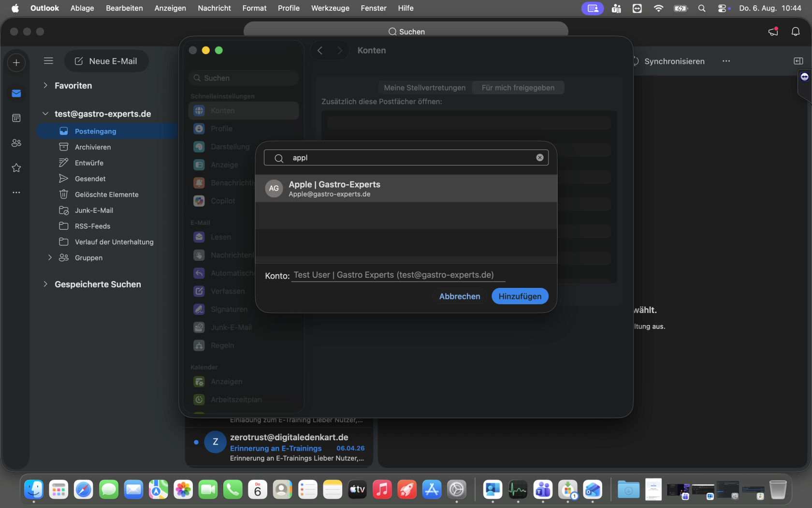This screenshot has height=508, width=812.
Task: Open the Calendar view in Outlook's left rail
Action: click(16, 118)
